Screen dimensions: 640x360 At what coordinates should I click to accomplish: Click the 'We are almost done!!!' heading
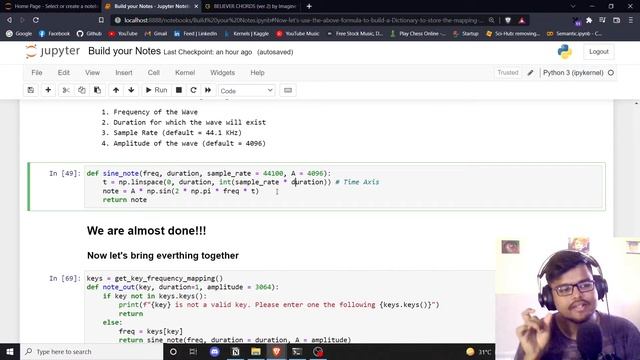point(147,231)
